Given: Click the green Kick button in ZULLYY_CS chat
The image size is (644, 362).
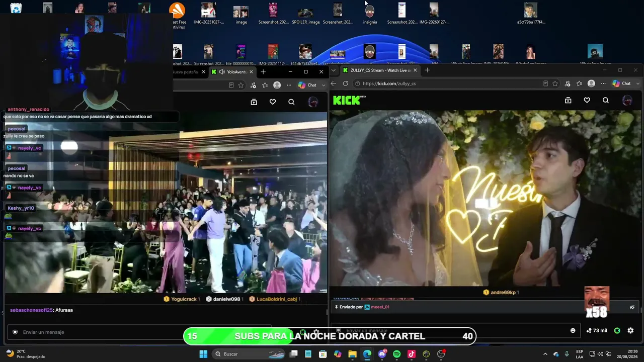Looking at the screenshot, I should click(x=617, y=330).
